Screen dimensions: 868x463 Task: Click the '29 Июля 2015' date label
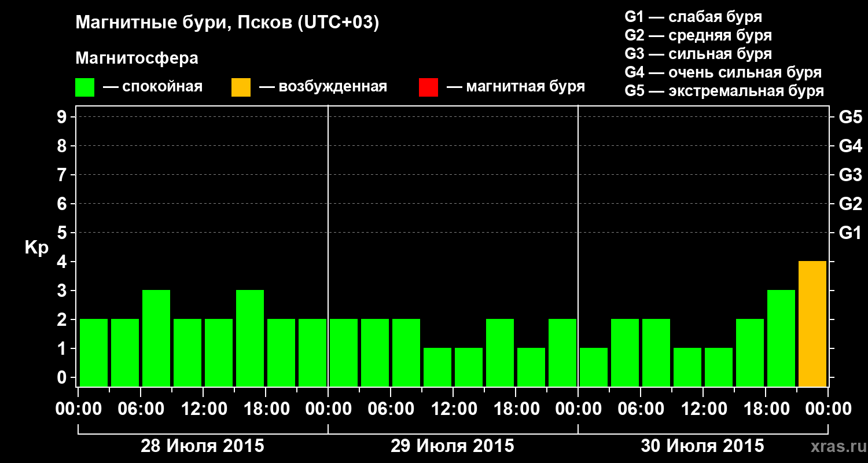(x=453, y=446)
